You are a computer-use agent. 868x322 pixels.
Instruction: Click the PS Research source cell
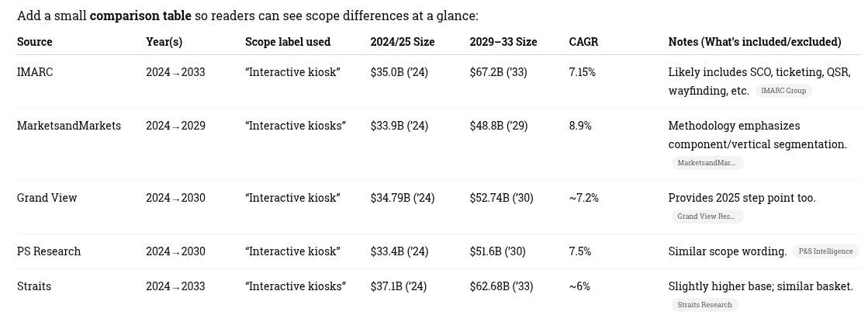click(49, 251)
